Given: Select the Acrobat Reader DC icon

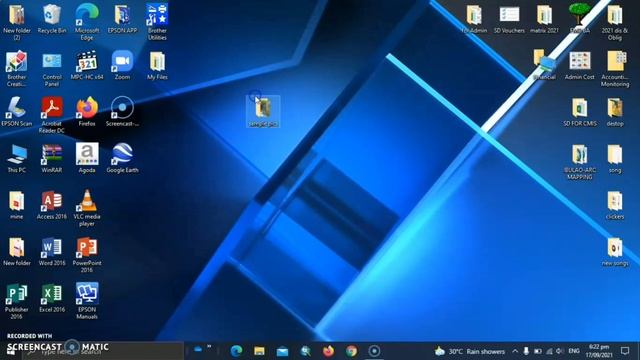Looking at the screenshot, I should 52,115.
